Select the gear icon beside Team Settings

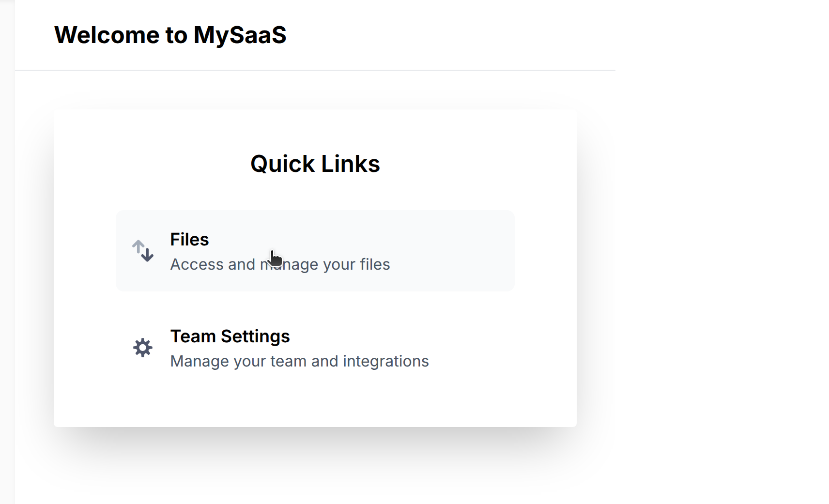click(142, 347)
